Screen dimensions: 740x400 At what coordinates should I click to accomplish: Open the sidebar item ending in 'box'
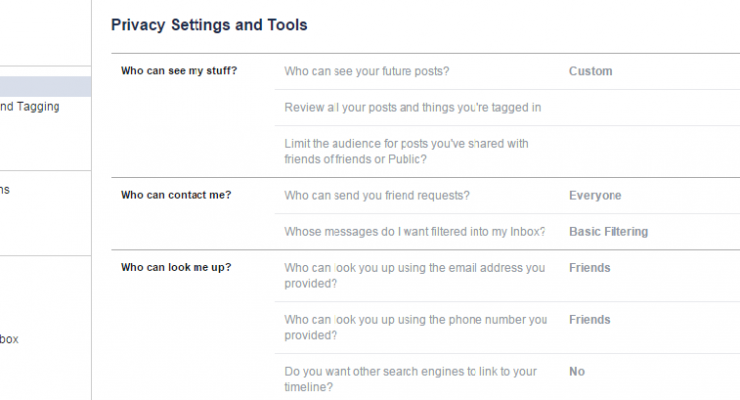[10, 339]
